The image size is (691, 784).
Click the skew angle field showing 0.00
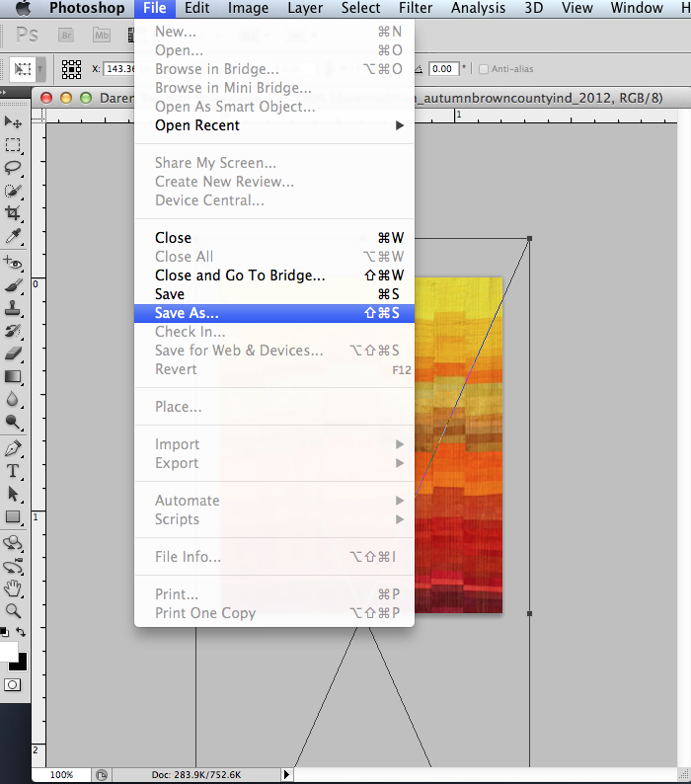click(443, 69)
